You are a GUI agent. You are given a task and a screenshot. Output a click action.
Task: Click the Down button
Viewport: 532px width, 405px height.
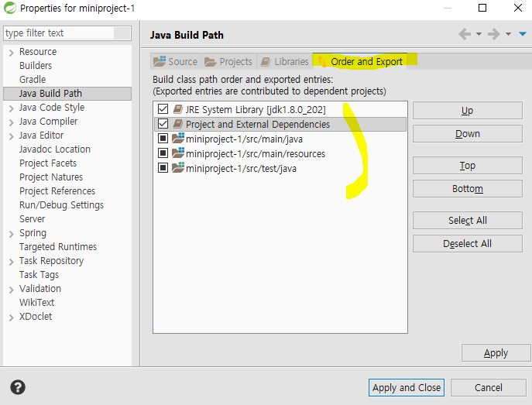(x=467, y=134)
